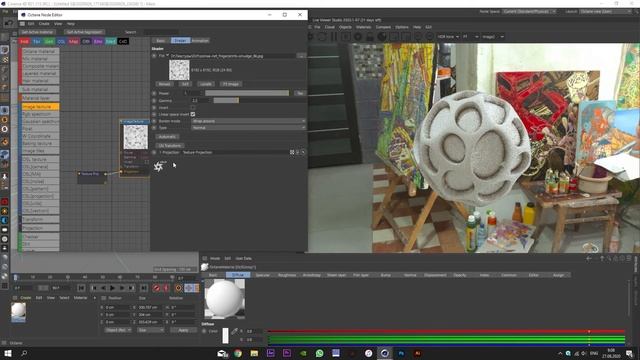Open the Create menu in Node Editor
The width and height of the screenshot is (640, 360).
44,24
